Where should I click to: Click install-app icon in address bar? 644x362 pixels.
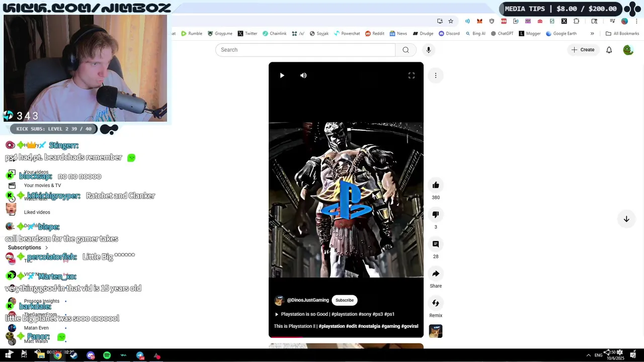point(440,21)
